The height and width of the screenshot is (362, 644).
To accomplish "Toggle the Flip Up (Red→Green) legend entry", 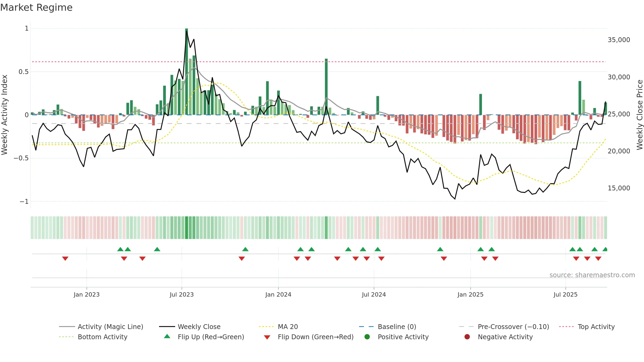I will coord(204,337).
